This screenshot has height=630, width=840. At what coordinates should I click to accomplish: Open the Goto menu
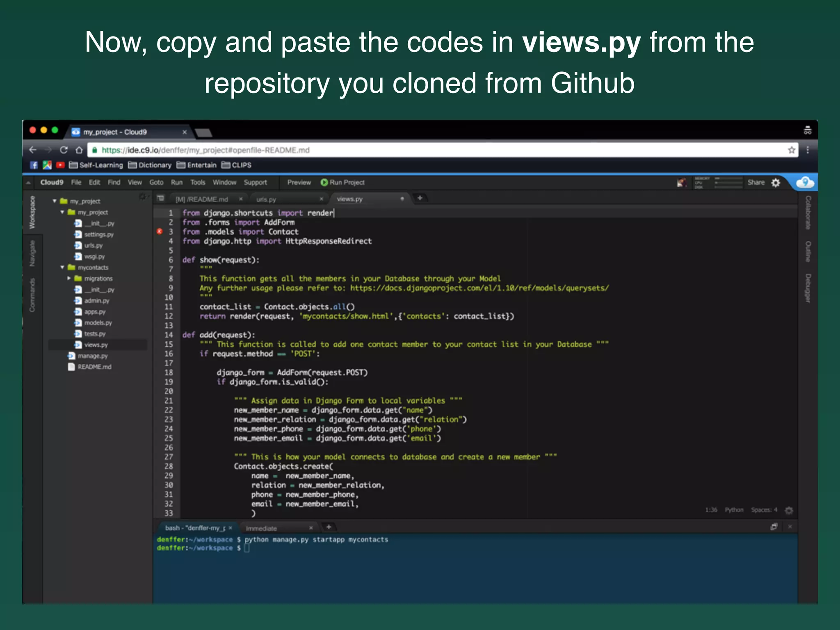click(x=156, y=183)
